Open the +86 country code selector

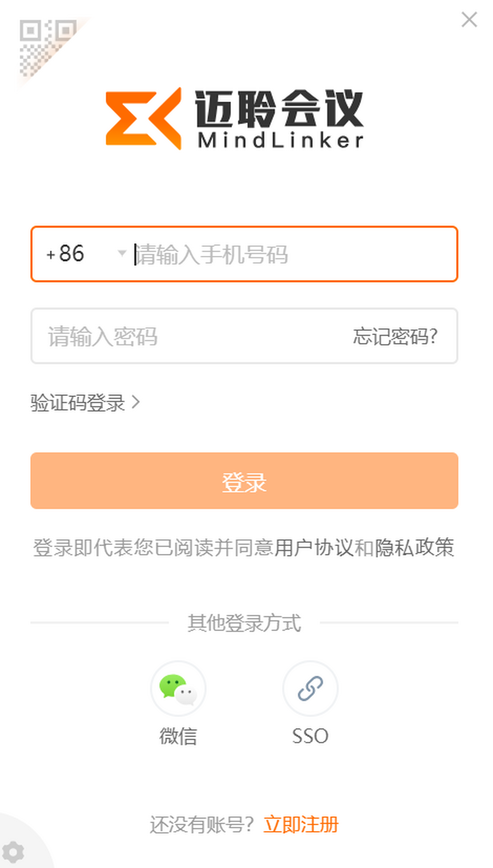click(x=66, y=254)
